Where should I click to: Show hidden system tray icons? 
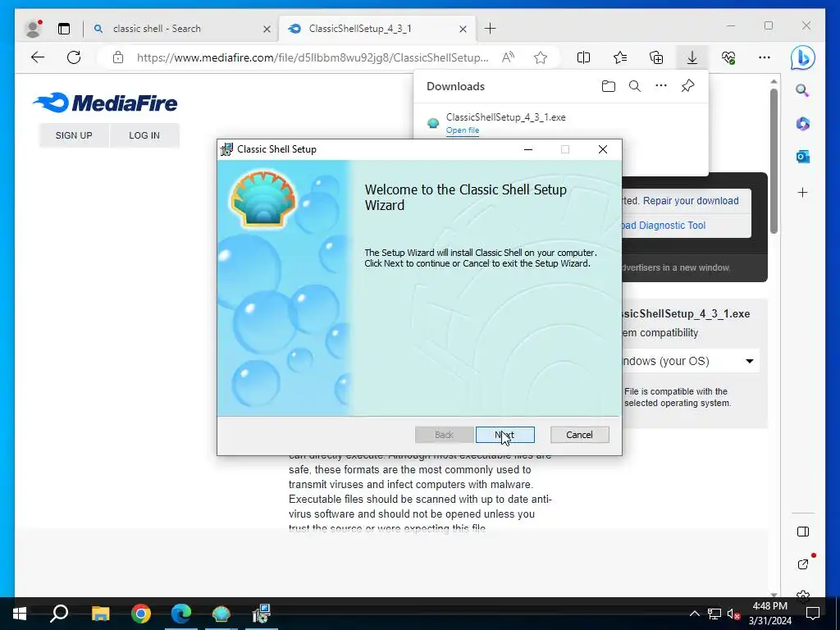tap(694, 614)
